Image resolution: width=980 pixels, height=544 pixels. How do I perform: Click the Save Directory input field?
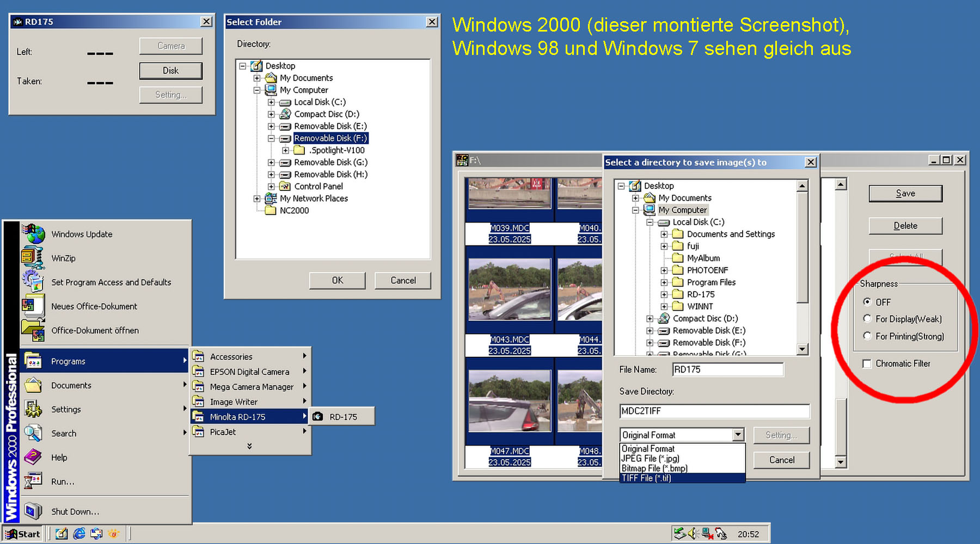tap(714, 411)
